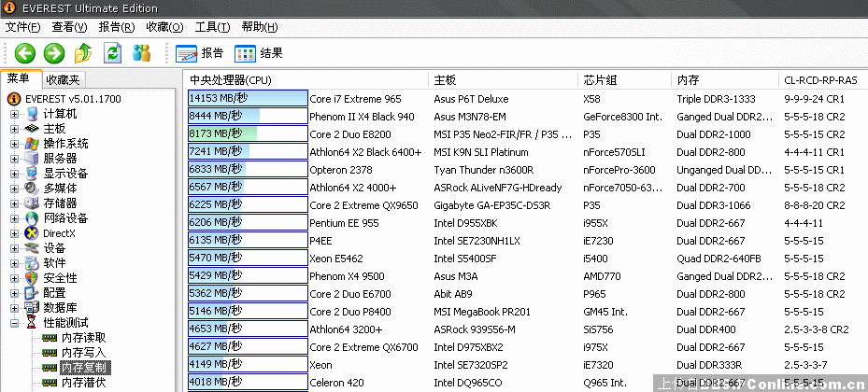Select the 内存复制 benchmark item
Image resolution: width=868 pixels, height=392 pixels.
click(85, 367)
